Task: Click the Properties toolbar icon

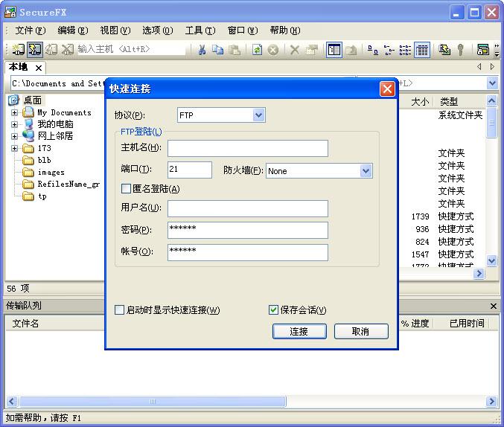Action: 311,50
